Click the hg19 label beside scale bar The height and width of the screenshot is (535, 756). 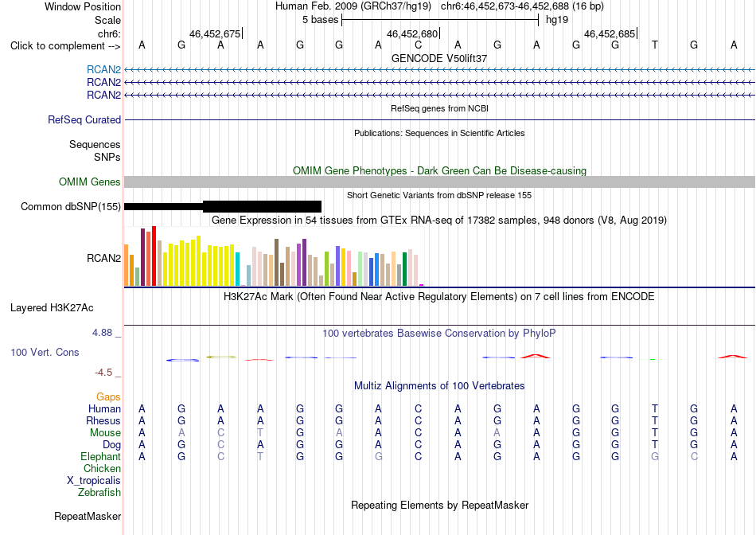tap(557, 20)
